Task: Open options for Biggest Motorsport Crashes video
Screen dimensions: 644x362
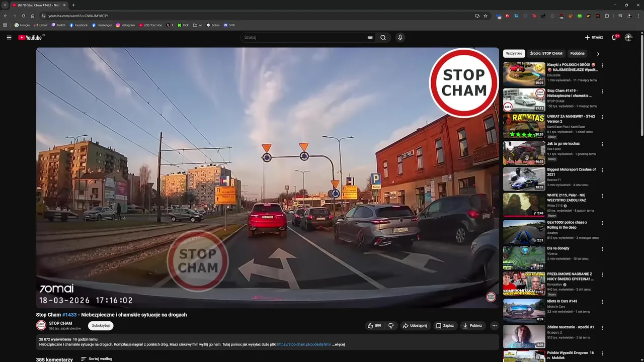Action: (602, 170)
